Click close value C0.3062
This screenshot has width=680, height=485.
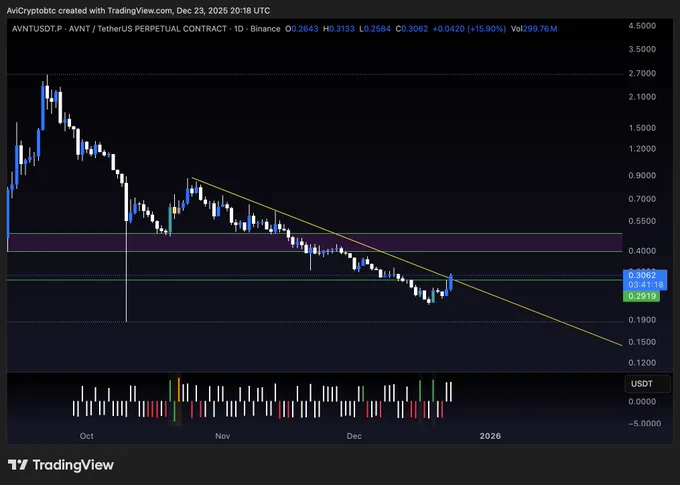coord(412,29)
